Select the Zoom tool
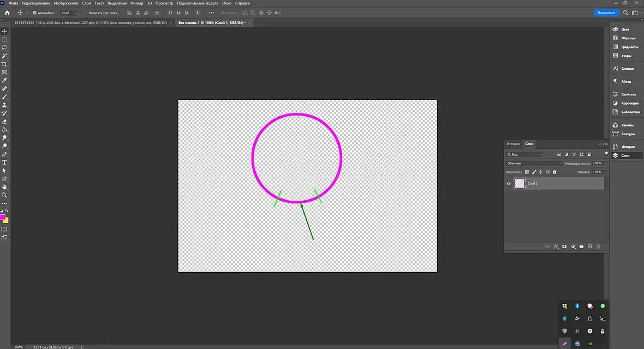 coord(4,195)
